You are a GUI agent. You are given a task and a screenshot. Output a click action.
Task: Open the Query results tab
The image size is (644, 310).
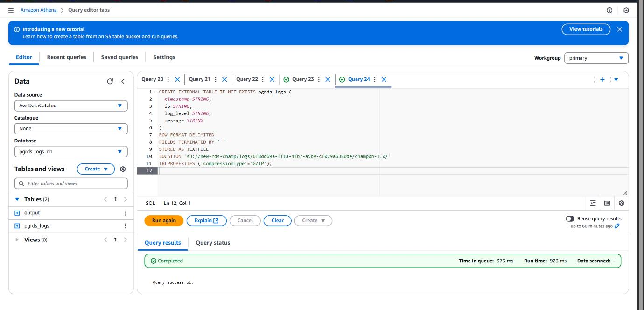(x=163, y=243)
